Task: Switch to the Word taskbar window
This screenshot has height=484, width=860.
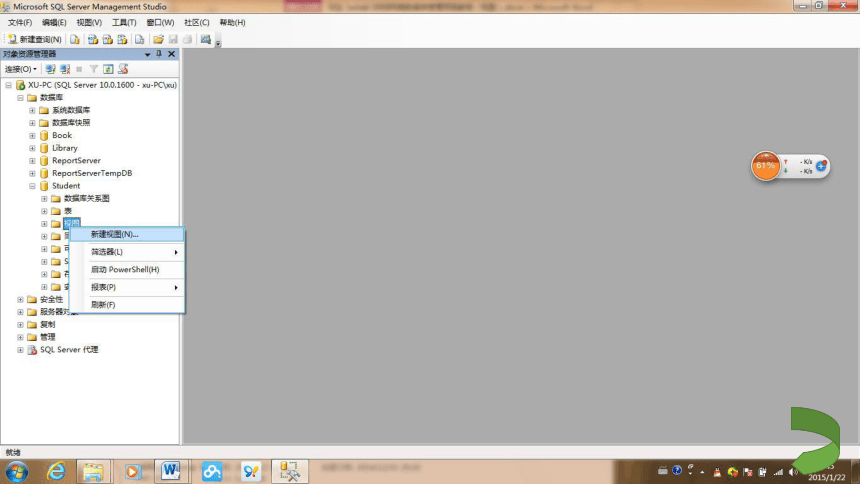Action: (x=171, y=471)
